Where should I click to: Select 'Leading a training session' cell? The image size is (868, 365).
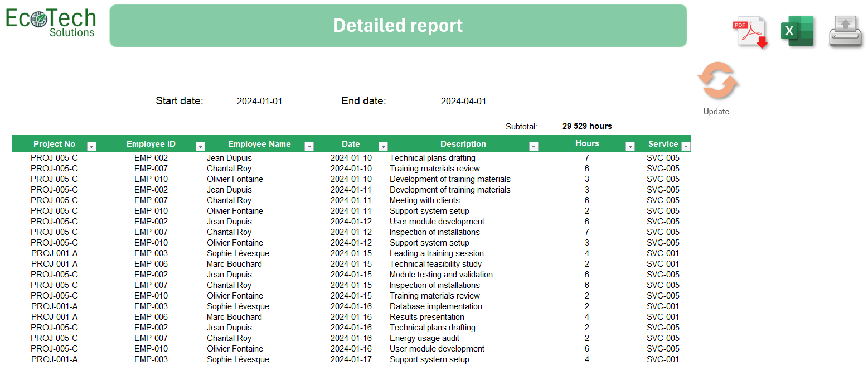click(437, 253)
